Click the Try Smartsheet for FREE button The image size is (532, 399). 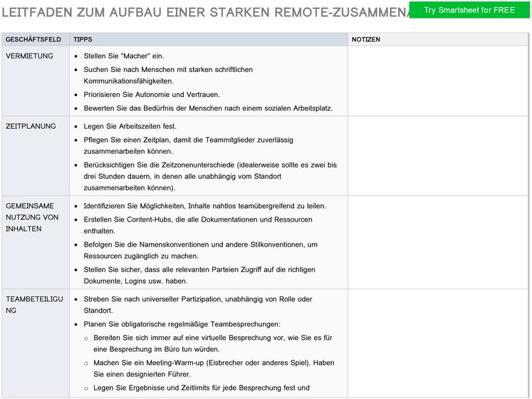[469, 10]
